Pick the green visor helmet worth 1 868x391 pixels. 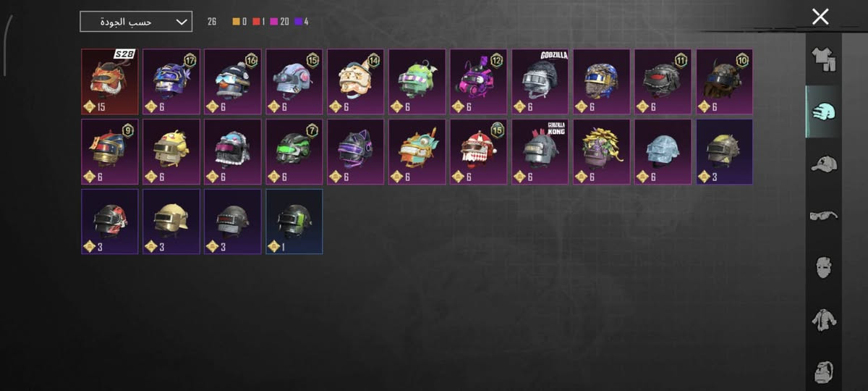294,222
